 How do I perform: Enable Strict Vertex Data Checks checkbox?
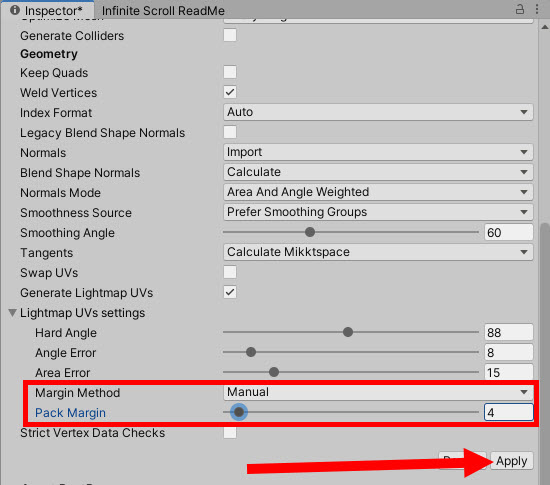230,432
